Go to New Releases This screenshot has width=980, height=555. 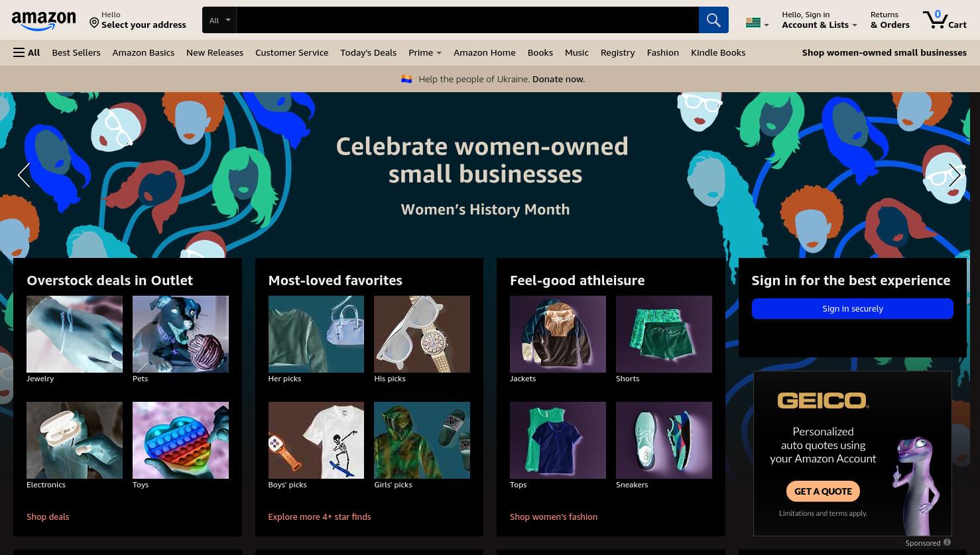coord(215,52)
